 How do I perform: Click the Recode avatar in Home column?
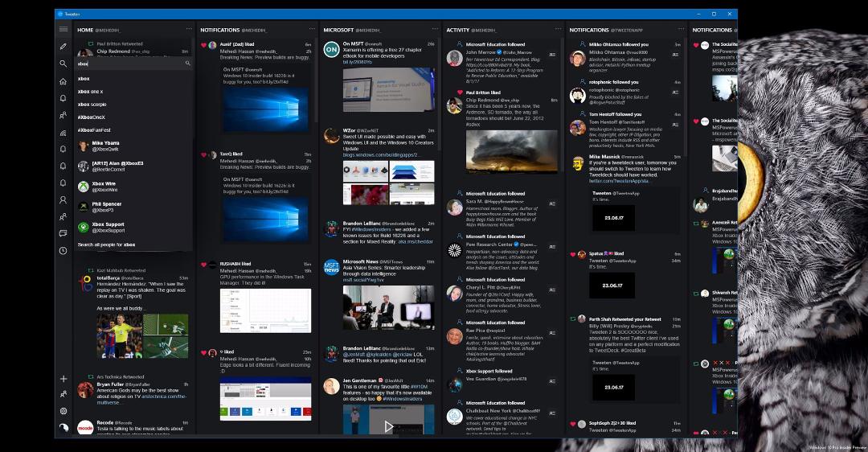tap(85, 428)
